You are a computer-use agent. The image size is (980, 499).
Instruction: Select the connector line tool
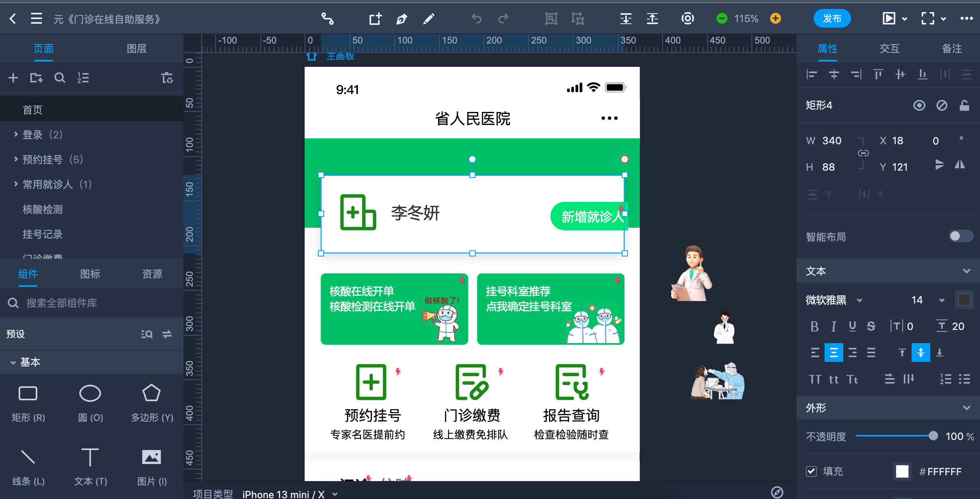pyautogui.click(x=327, y=19)
